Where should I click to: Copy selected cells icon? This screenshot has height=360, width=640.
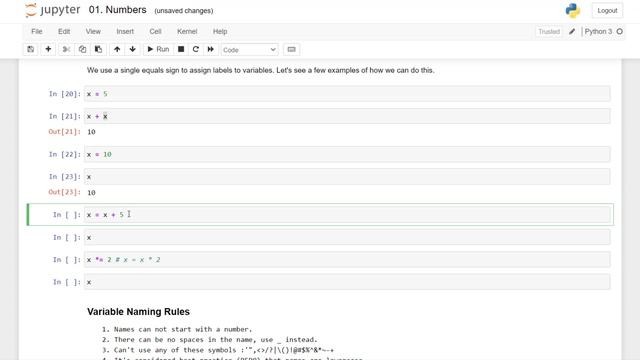click(82, 49)
